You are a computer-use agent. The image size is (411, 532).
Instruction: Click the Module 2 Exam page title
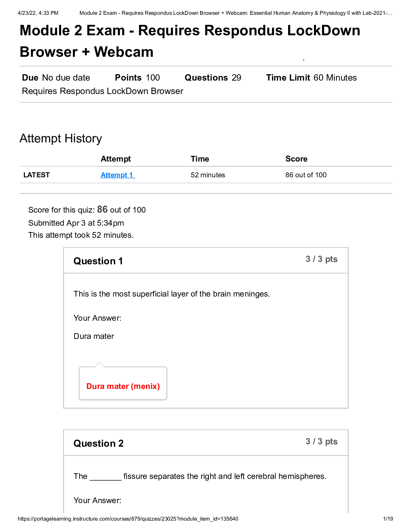(190, 41)
